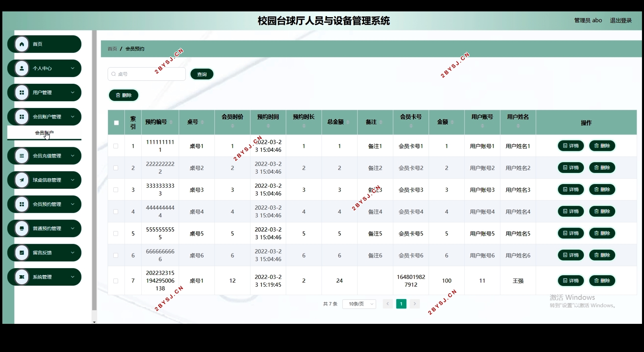Expand 留言反馈 menu chevron
This screenshot has width=644, height=352.
coord(72,253)
